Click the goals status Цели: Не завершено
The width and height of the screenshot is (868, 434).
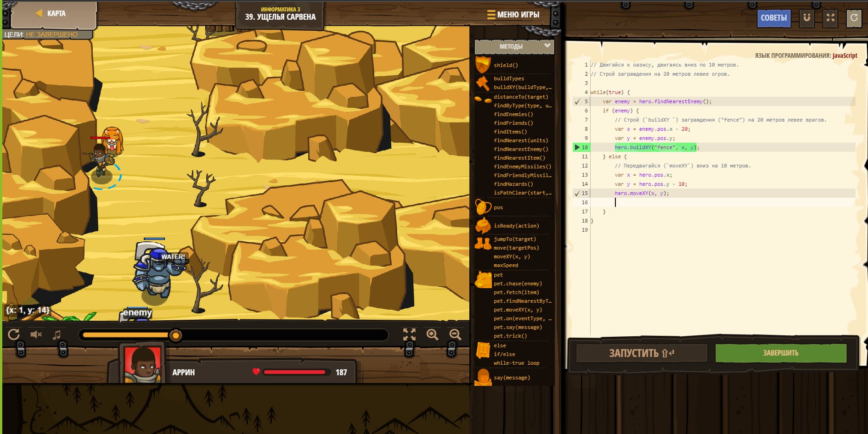point(41,34)
